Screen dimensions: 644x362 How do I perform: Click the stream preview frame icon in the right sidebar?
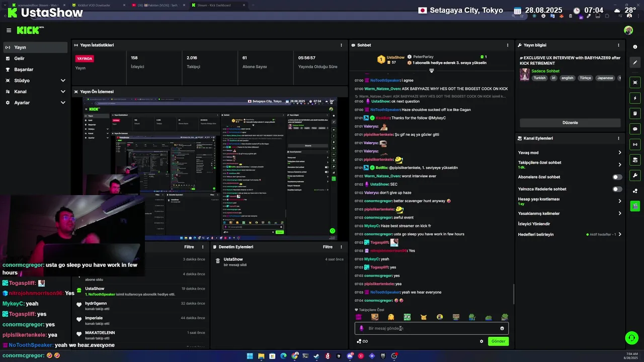click(x=635, y=82)
